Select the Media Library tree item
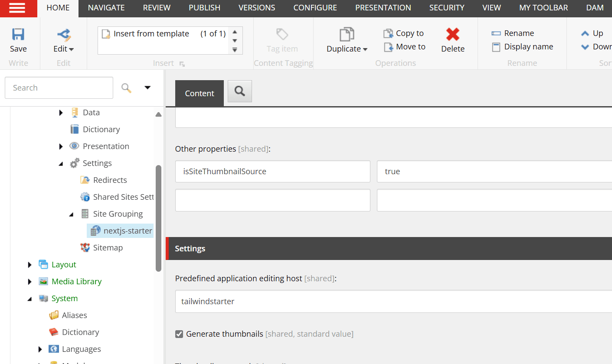 pos(76,281)
